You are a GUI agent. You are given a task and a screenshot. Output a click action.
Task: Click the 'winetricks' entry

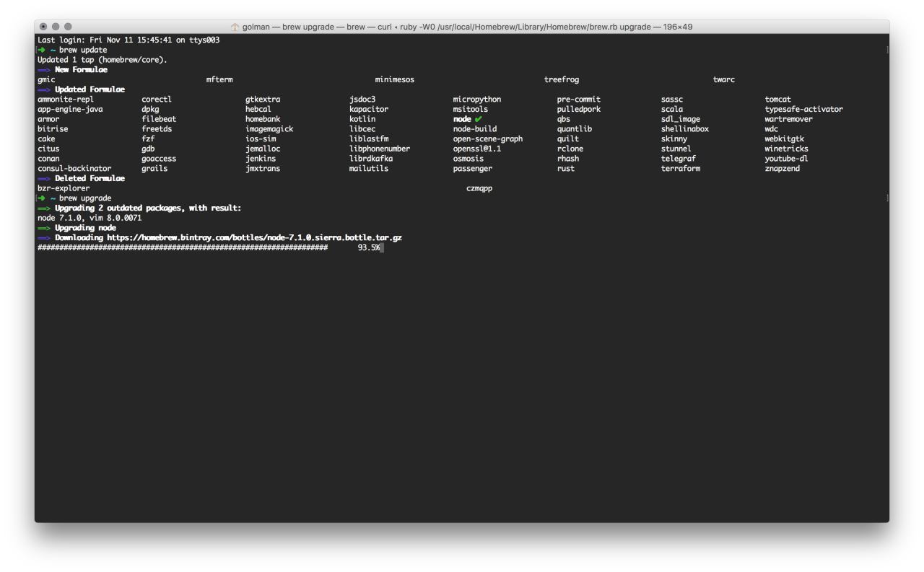tap(787, 149)
